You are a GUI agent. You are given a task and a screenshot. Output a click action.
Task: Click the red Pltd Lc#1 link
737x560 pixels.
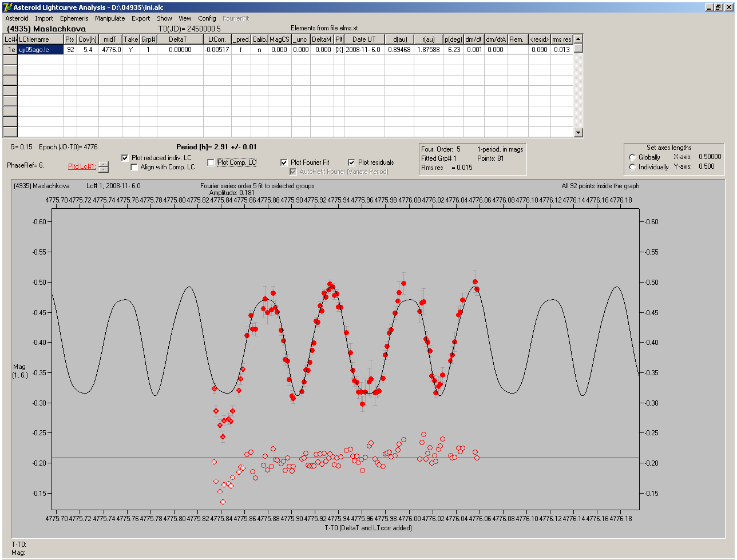coord(82,166)
